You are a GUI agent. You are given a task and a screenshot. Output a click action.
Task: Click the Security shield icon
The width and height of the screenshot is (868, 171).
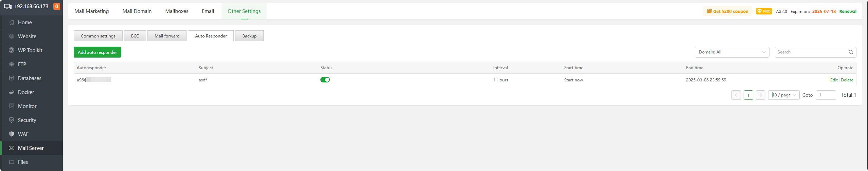coord(12,120)
